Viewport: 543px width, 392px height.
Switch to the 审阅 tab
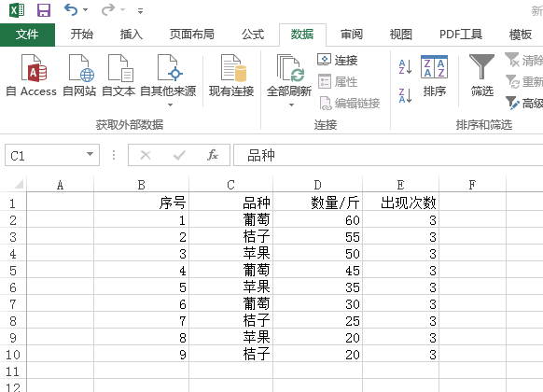coord(352,35)
